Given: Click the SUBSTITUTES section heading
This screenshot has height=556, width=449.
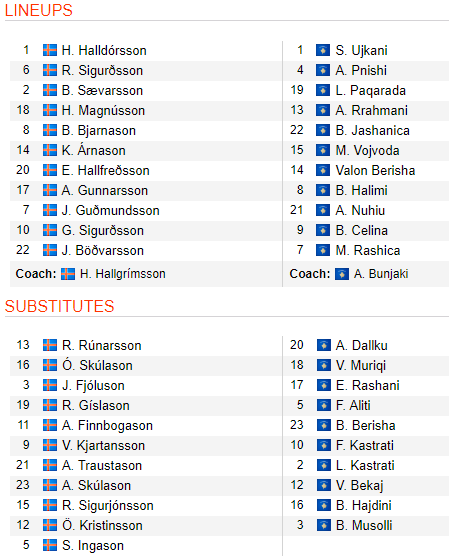Looking at the screenshot, I should 60,306.
